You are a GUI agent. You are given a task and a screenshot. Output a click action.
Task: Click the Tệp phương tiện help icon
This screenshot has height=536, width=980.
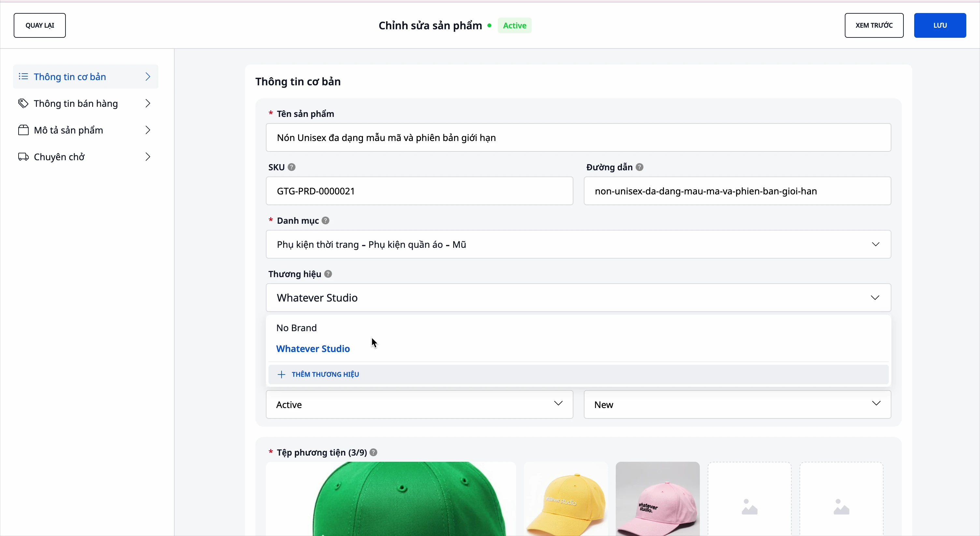tap(374, 452)
